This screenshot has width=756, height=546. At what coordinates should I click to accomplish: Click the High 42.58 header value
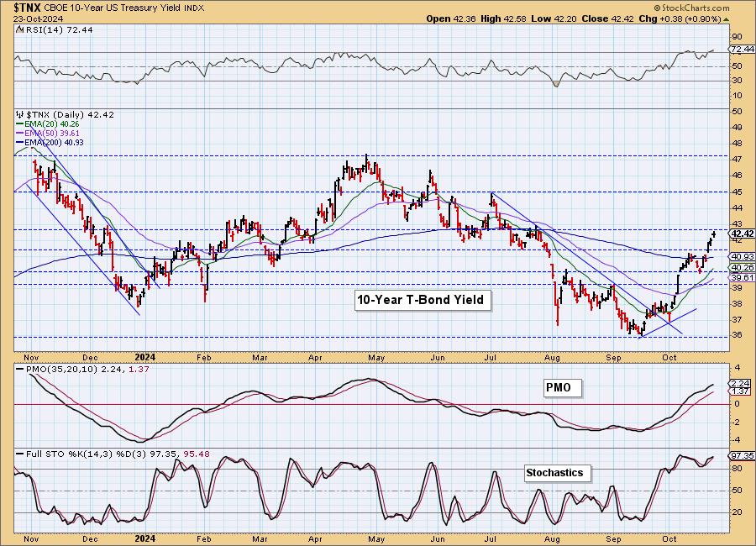pos(504,18)
